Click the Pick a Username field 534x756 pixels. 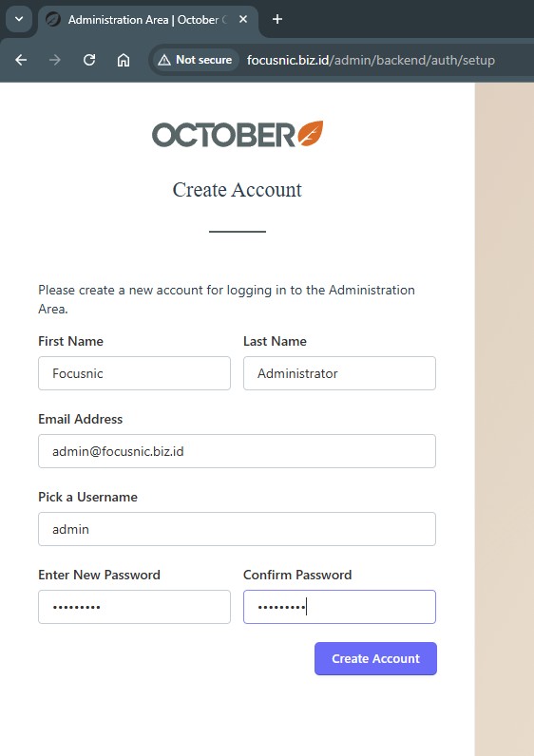(x=237, y=529)
